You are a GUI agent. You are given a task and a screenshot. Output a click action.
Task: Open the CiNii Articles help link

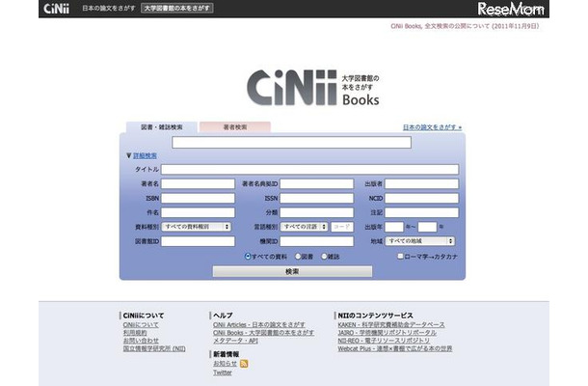click(259, 325)
